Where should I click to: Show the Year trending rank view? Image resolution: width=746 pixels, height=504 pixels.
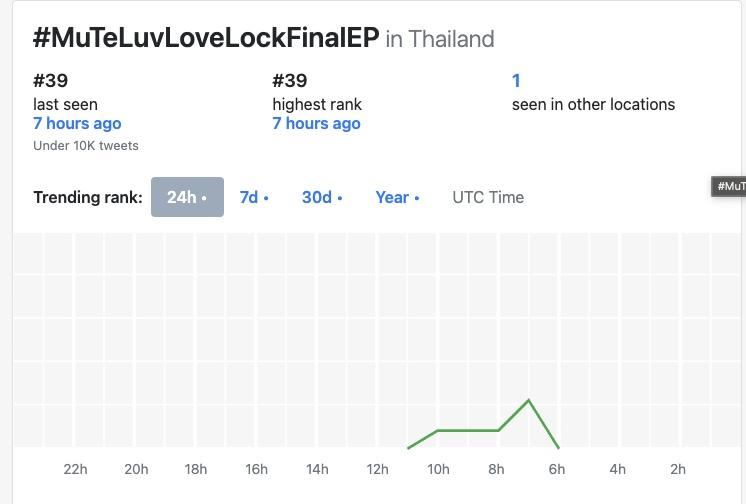coord(397,197)
